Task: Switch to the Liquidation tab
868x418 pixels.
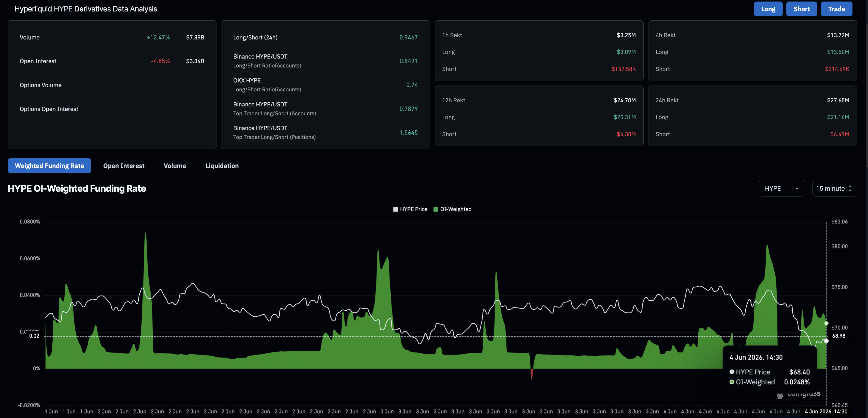Action: [222, 166]
